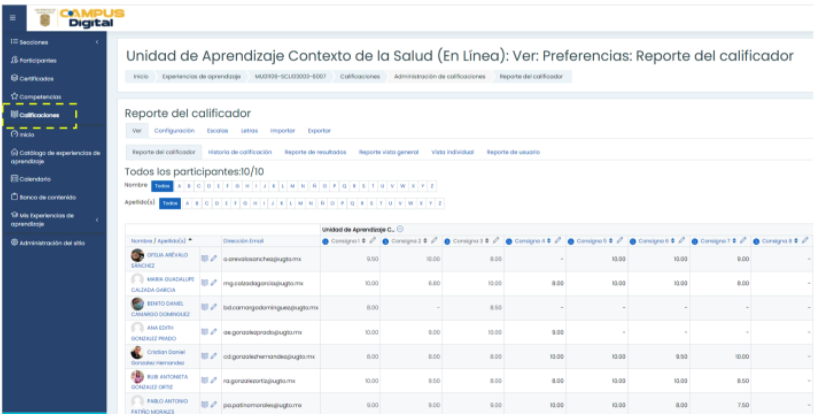Toggle the hamburger menu icon
Screen dimensions: 814x417
click(x=13, y=18)
